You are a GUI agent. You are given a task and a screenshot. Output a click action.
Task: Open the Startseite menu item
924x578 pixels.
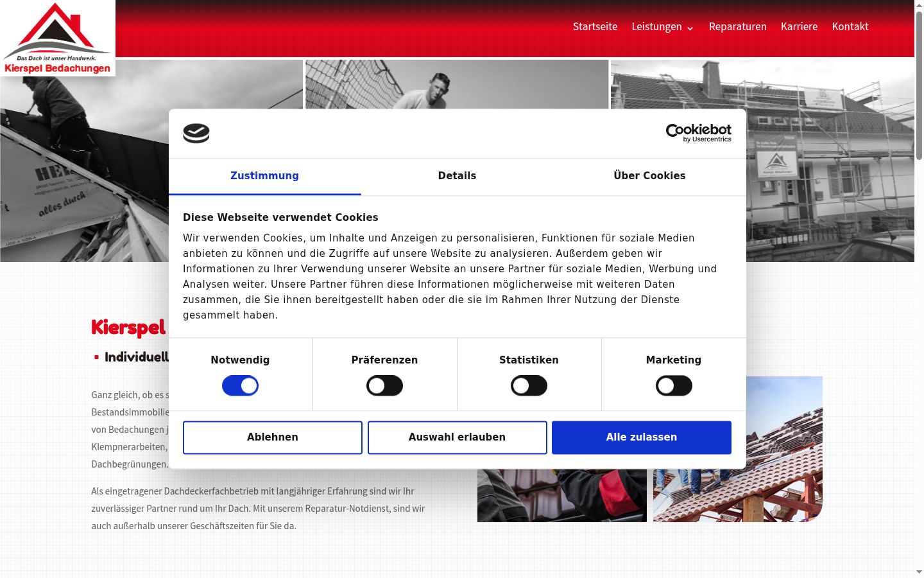(595, 27)
